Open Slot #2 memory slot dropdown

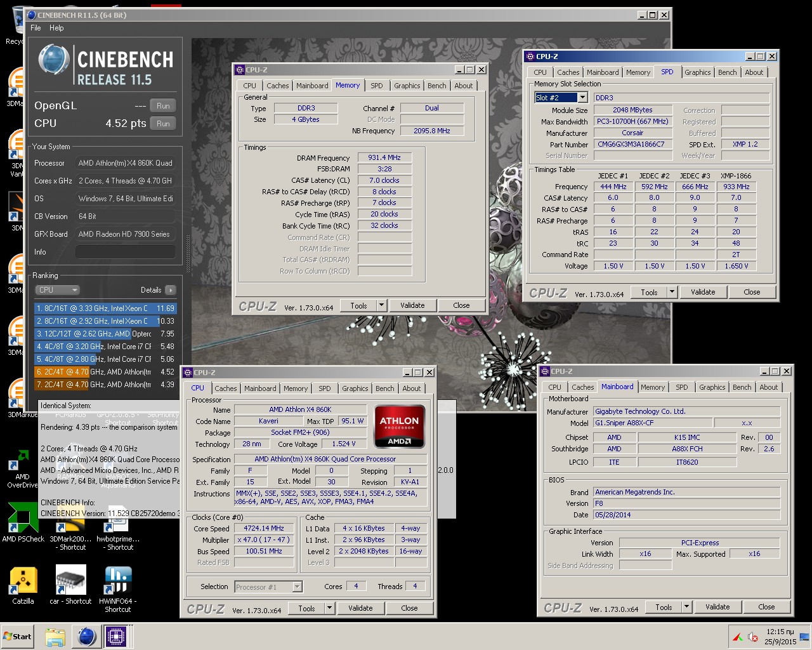pos(582,98)
